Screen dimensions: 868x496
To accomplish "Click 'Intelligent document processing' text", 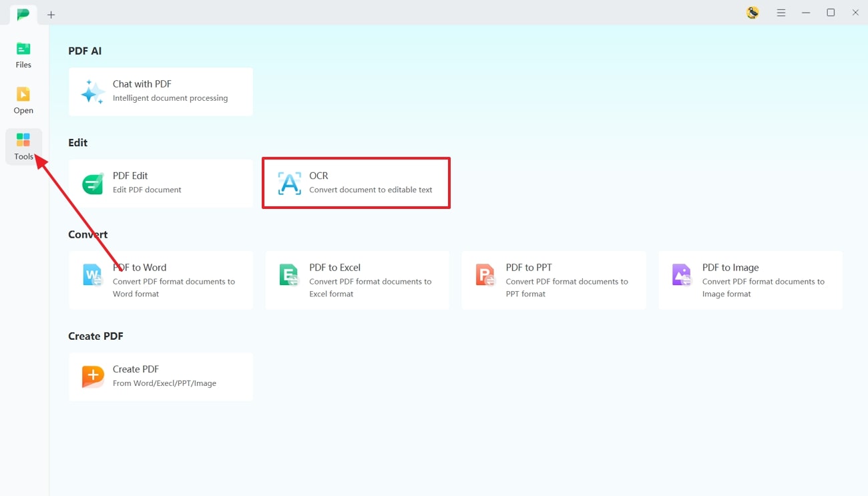I will click(x=170, y=98).
